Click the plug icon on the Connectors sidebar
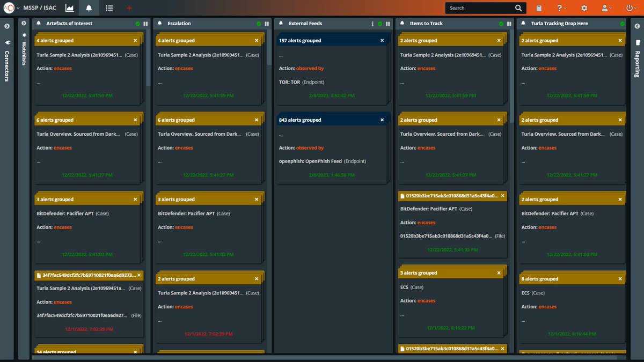 click(x=7, y=43)
